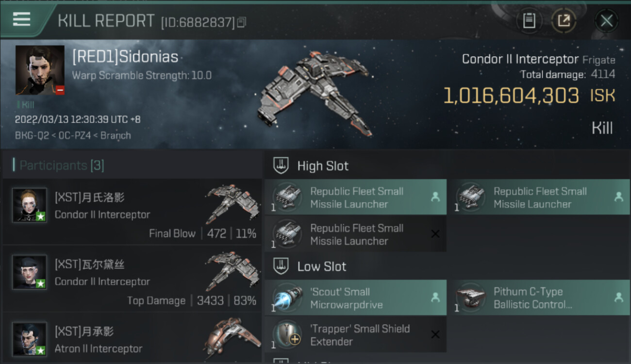Open the Branch region link
The height and width of the screenshot is (364, 631).
click(116, 135)
